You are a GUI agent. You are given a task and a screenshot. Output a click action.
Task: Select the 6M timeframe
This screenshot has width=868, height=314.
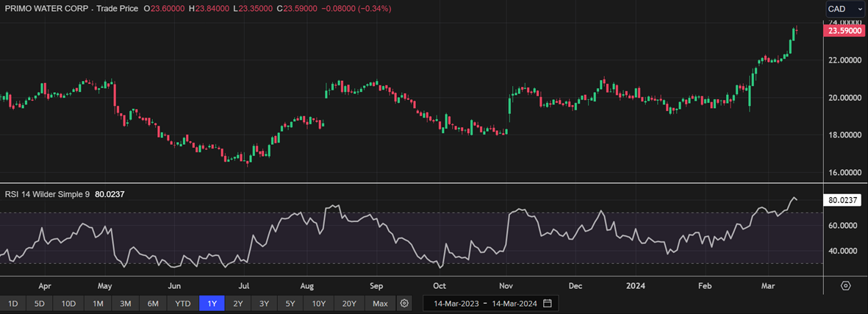153,304
